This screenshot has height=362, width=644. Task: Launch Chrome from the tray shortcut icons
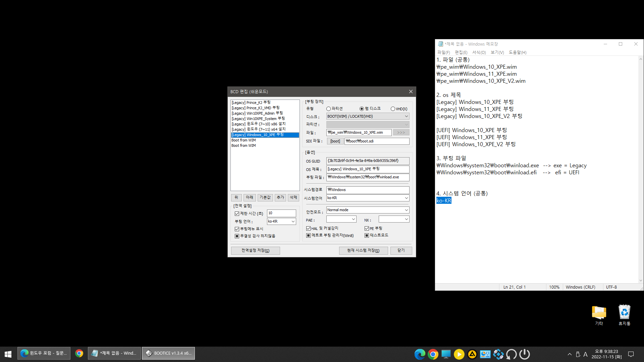[x=433, y=354]
